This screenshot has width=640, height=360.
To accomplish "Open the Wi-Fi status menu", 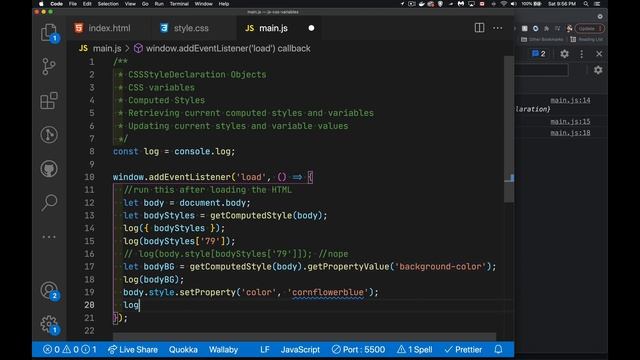I will (x=504, y=4).
